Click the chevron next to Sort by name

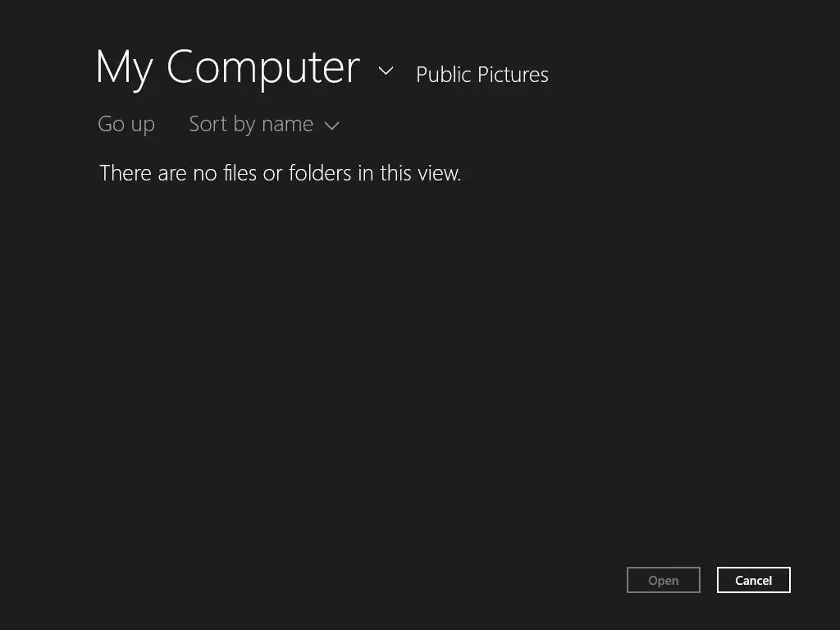point(331,126)
